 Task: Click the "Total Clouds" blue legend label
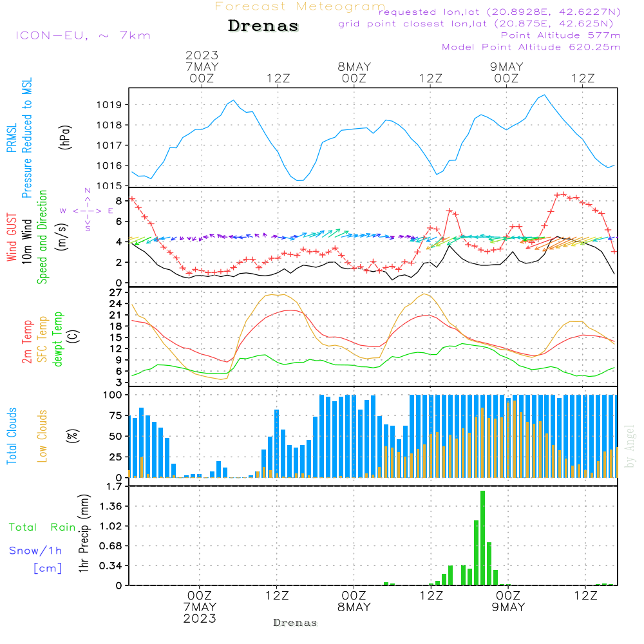[x=12, y=436]
